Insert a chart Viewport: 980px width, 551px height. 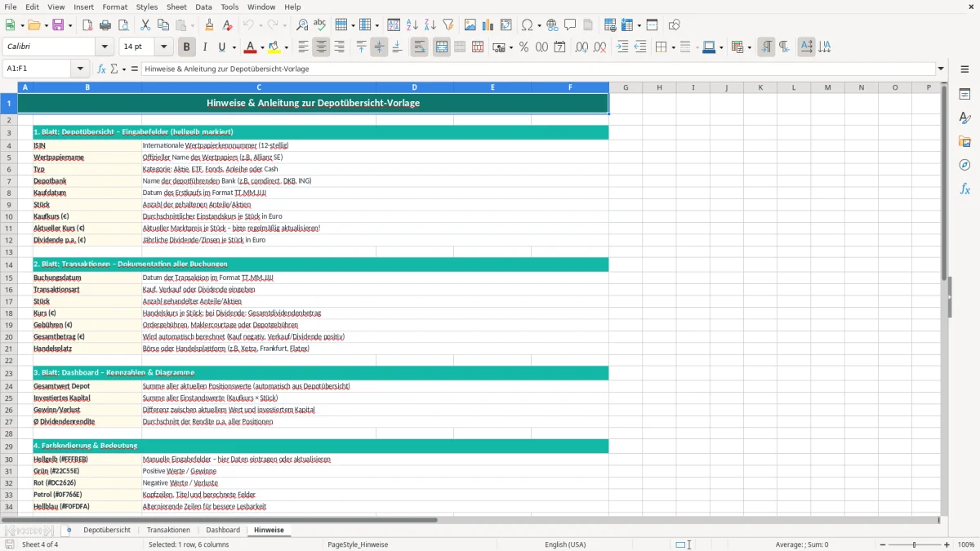488,25
